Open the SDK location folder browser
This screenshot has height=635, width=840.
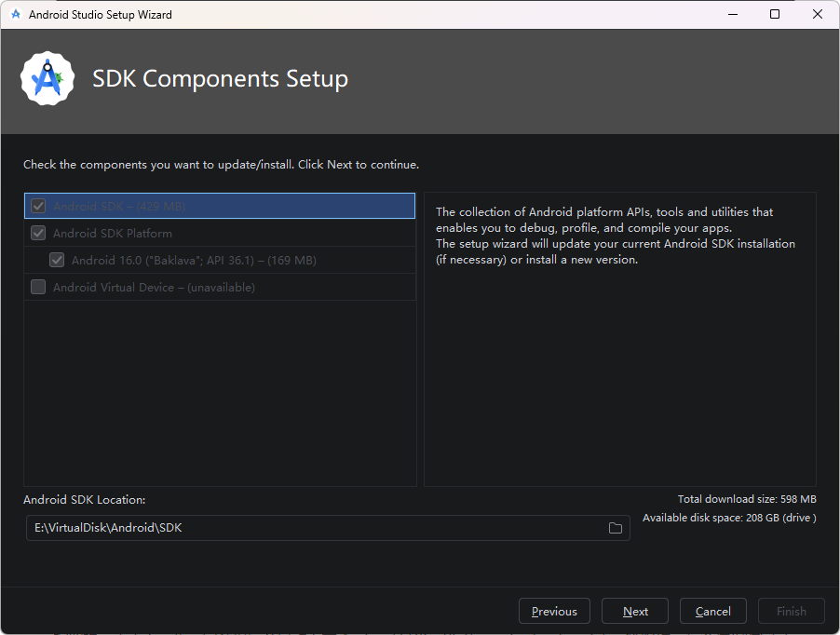[615, 528]
